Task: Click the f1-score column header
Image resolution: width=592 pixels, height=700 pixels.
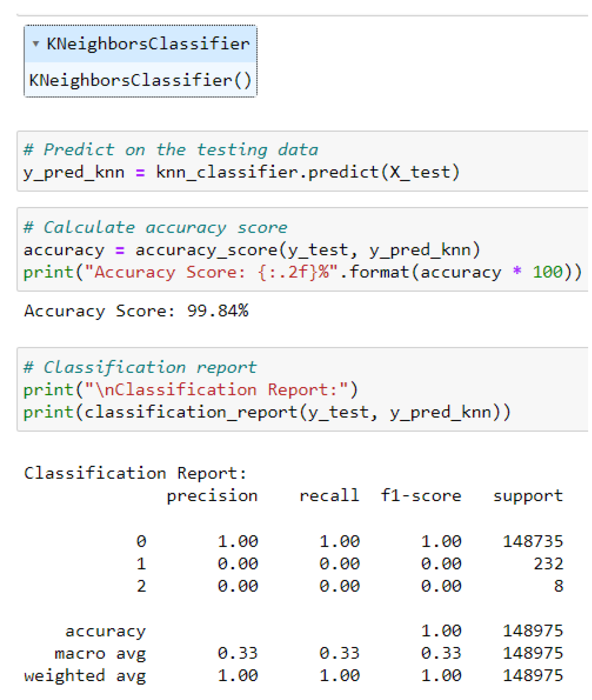Action: tap(421, 496)
